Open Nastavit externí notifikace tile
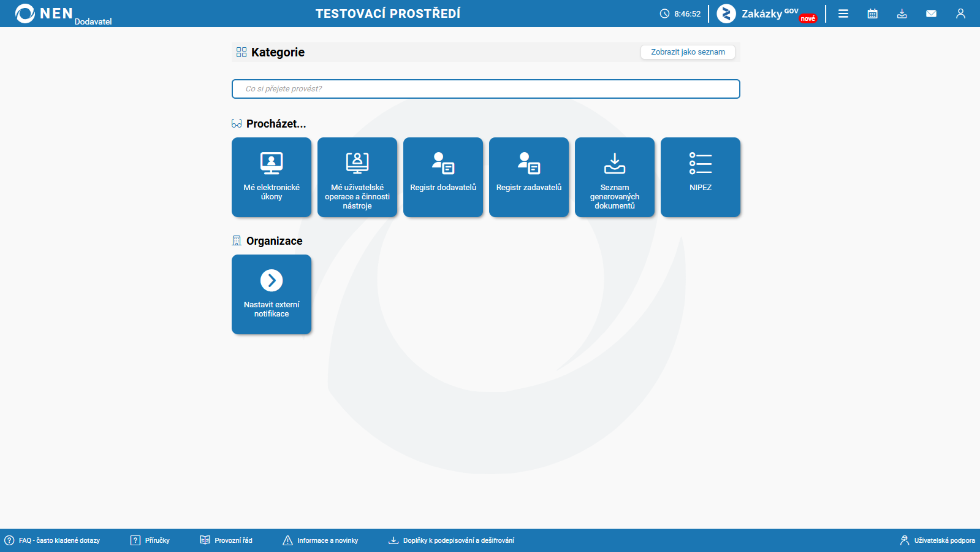 [x=272, y=294]
